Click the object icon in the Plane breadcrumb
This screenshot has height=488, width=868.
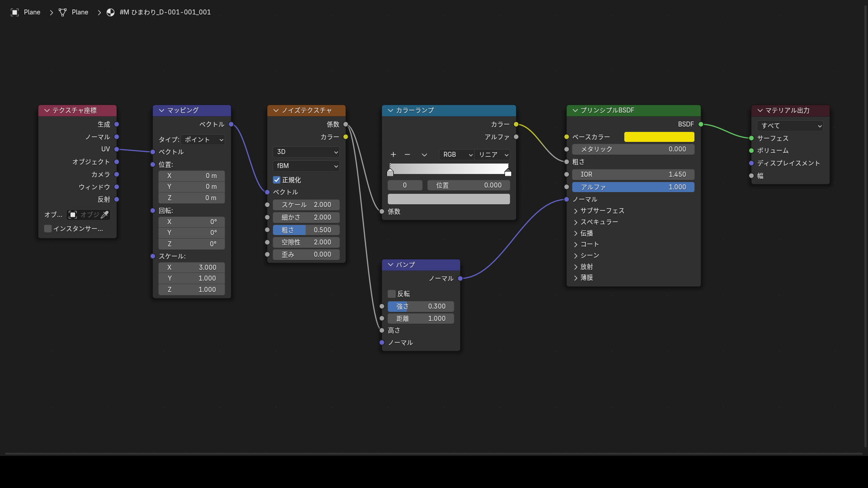click(15, 12)
